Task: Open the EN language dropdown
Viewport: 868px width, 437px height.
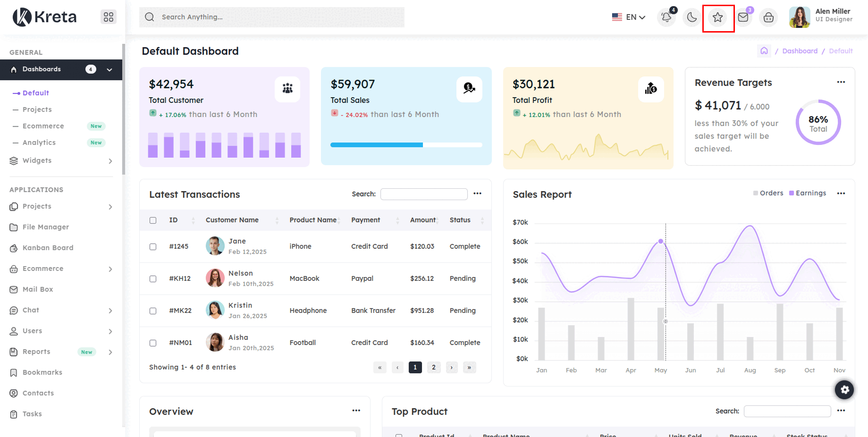Action: point(629,17)
